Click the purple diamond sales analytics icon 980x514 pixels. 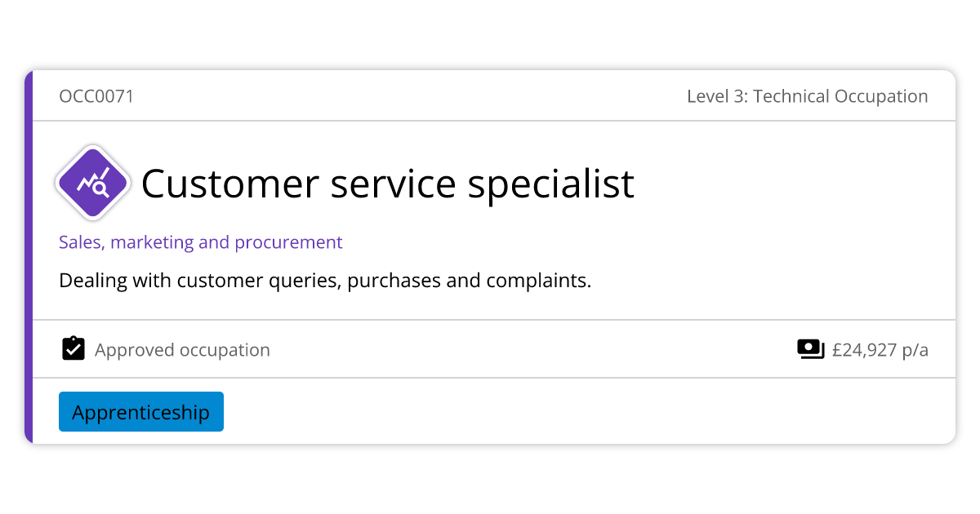(x=93, y=184)
